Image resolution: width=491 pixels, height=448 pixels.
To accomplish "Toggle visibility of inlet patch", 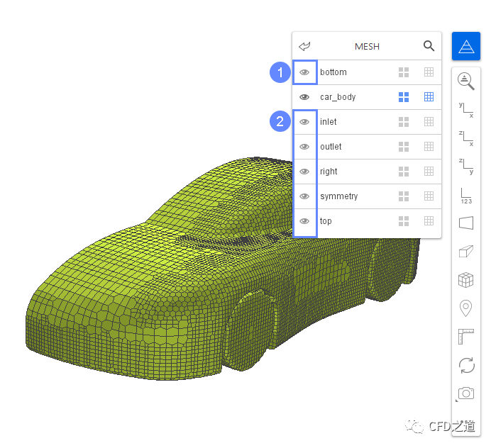I will [x=304, y=122].
